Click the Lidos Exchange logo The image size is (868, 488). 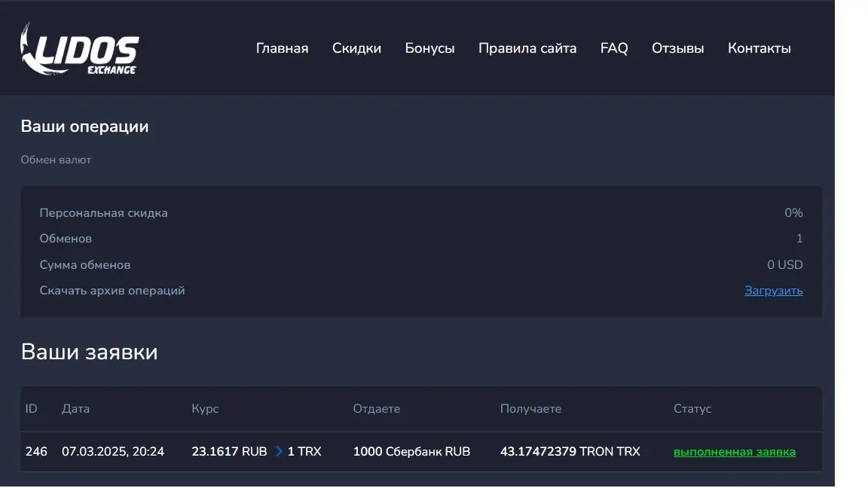79,49
